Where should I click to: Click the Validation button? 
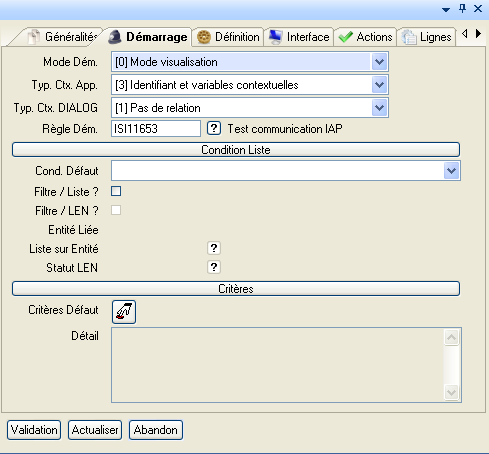(x=34, y=430)
